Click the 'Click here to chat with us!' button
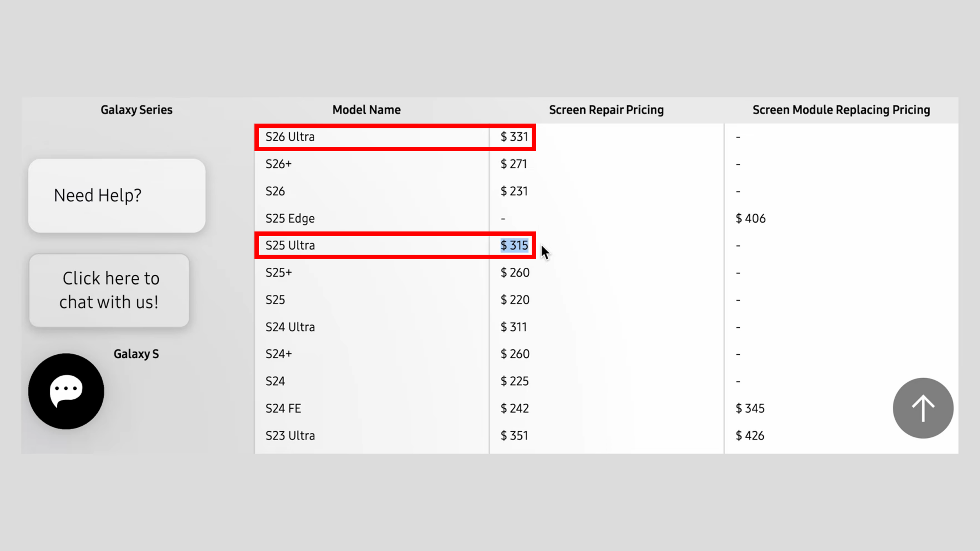Viewport: 980px width, 551px height. click(109, 290)
